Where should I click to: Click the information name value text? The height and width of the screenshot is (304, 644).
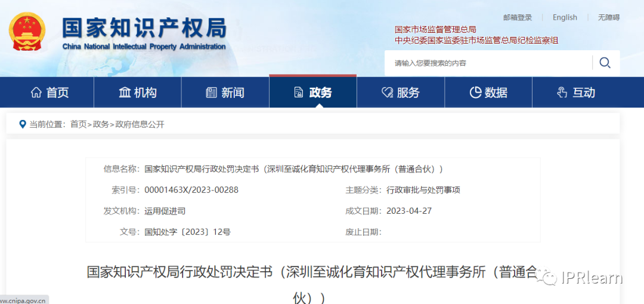tap(293, 169)
